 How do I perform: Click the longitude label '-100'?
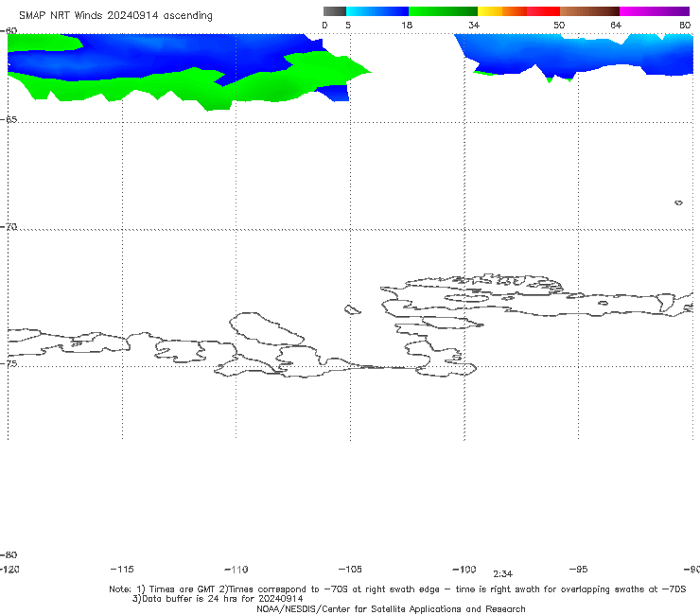[x=464, y=569]
